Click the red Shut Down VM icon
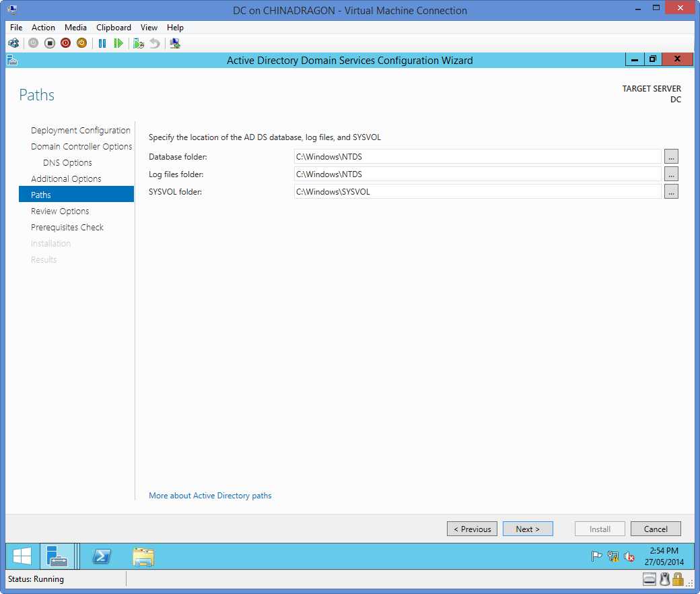 click(x=66, y=43)
